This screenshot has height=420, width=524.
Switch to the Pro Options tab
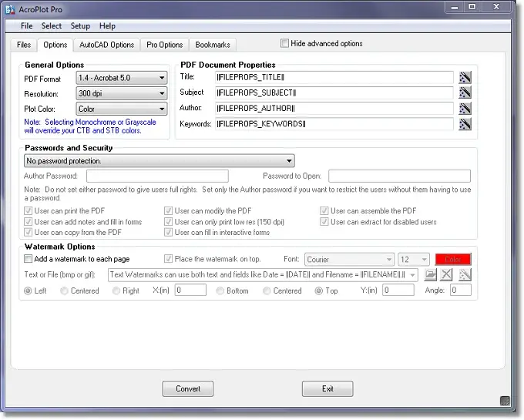click(x=164, y=45)
